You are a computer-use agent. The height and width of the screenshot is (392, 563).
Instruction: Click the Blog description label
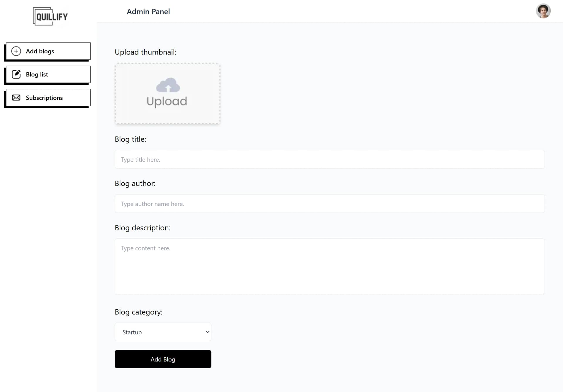[142, 227]
